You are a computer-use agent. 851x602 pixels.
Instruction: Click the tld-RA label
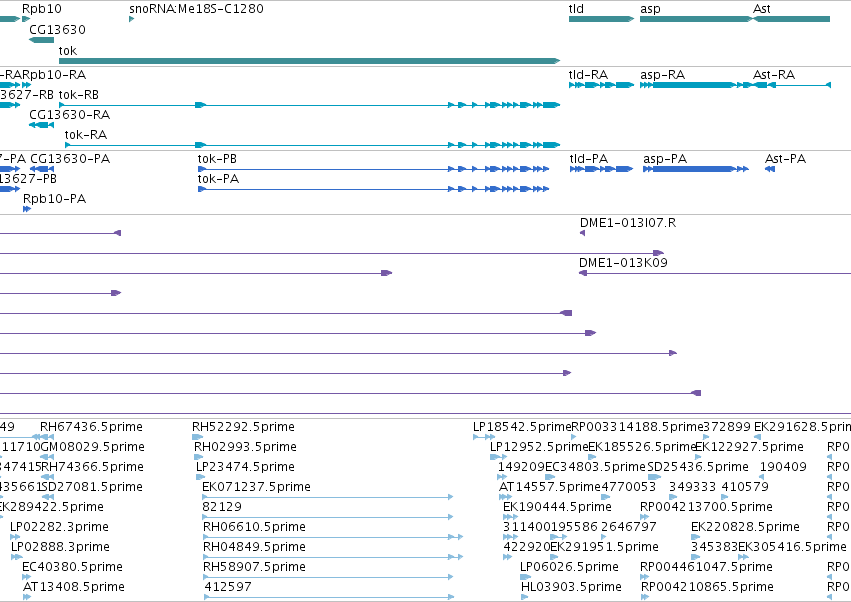(x=588, y=74)
